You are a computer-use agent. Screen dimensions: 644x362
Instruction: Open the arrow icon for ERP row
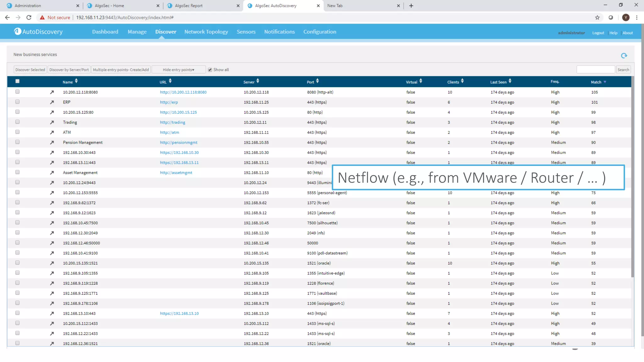coord(52,102)
